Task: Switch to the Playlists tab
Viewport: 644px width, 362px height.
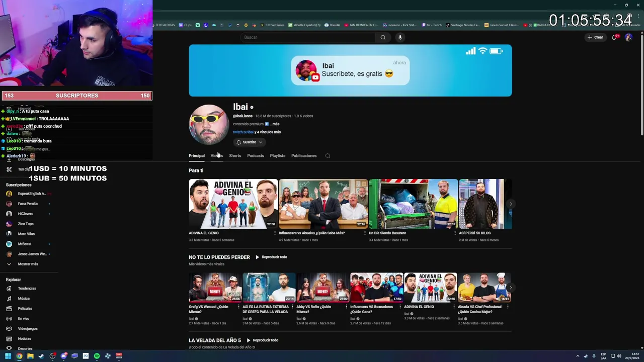Action: 278,156
